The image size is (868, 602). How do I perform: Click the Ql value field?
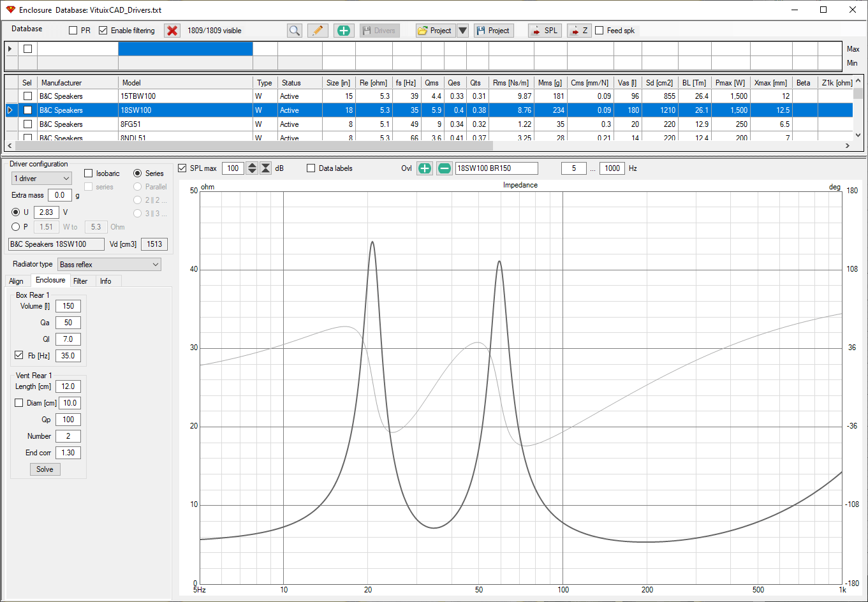(68, 339)
